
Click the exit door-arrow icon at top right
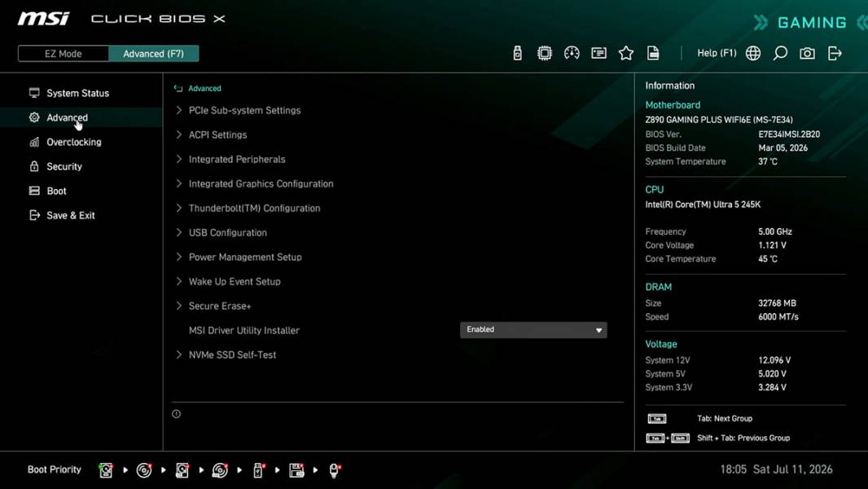click(x=835, y=53)
